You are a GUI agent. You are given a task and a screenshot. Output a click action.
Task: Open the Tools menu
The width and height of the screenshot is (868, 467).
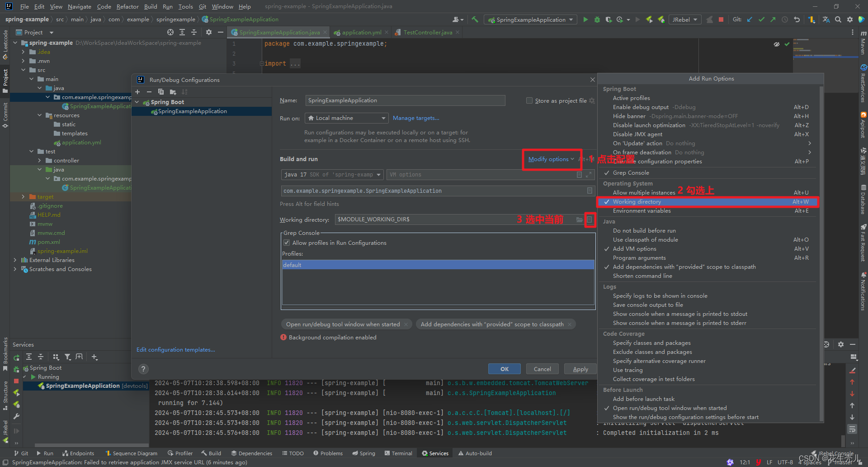coord(185,6)
